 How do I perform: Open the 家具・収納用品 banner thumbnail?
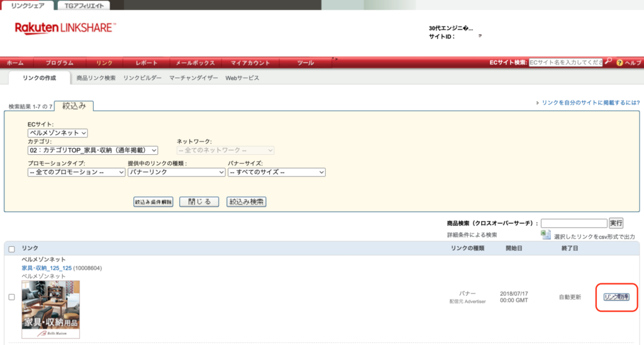coord(51,309)
